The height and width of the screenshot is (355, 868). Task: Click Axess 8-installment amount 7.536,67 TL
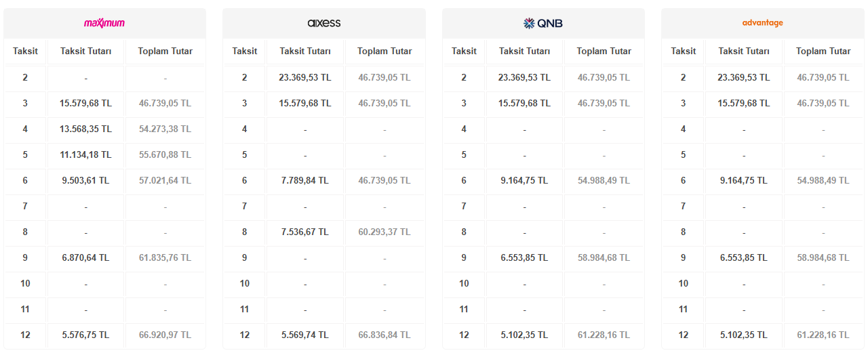305,232
